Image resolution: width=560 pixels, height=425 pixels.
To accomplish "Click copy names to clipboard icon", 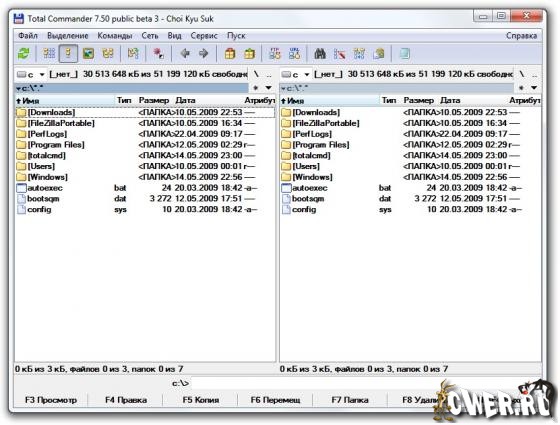I will pyautogui.click(x=379, y=54).
